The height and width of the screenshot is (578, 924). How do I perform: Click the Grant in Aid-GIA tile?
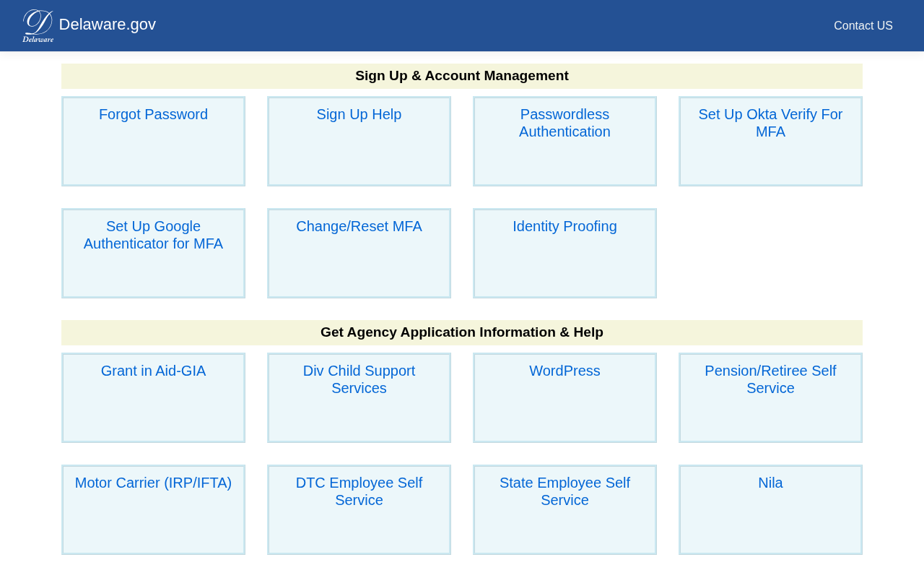pyautogui.click(x=153, y=371)
